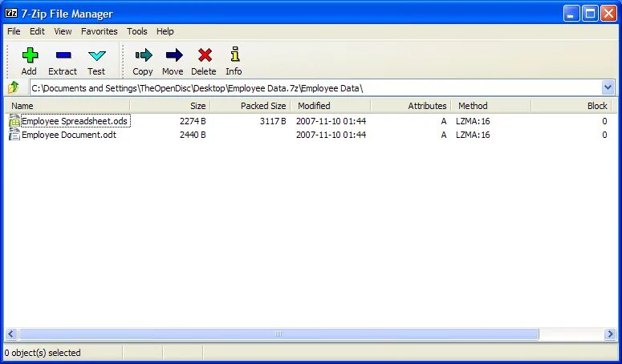Sort by the Packed Size column header

(250, 106)
